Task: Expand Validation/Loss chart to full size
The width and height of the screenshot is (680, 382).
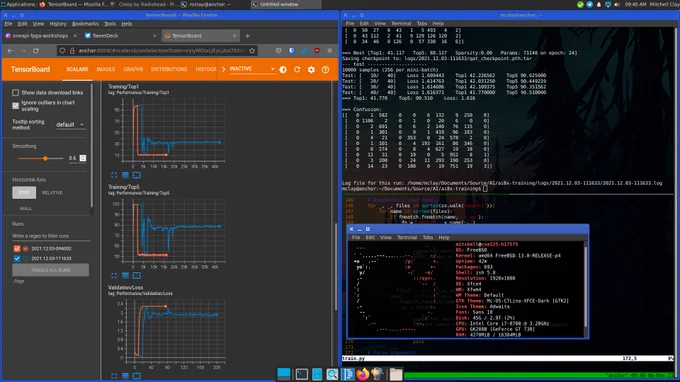Action: (114, 376)
